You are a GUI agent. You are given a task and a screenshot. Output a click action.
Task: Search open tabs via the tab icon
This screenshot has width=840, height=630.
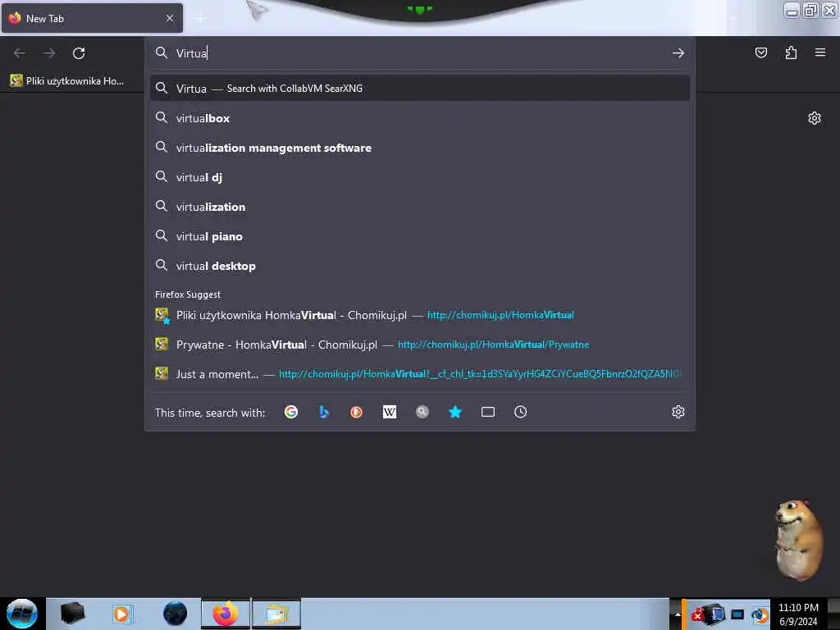click(488, 412)
